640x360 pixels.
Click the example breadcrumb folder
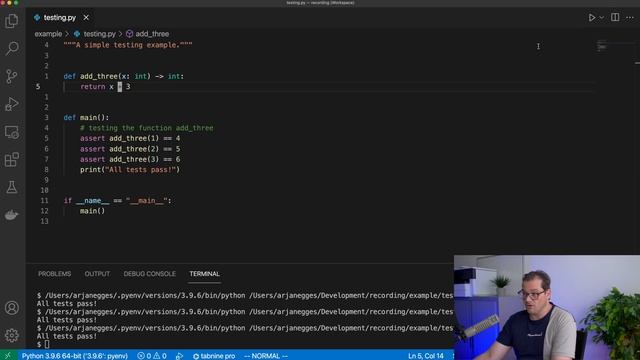pyautogui.click(x=48, y=34)
